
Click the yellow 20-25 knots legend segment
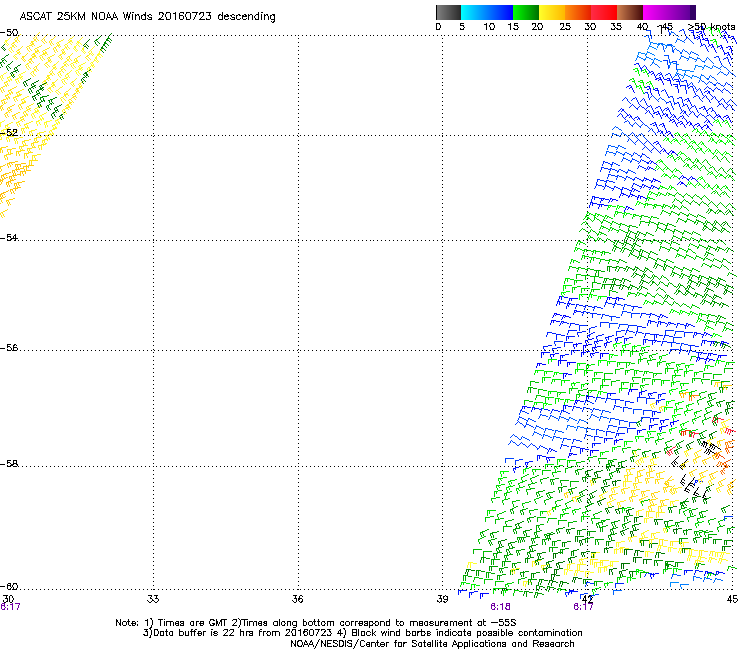pos(552,12)
